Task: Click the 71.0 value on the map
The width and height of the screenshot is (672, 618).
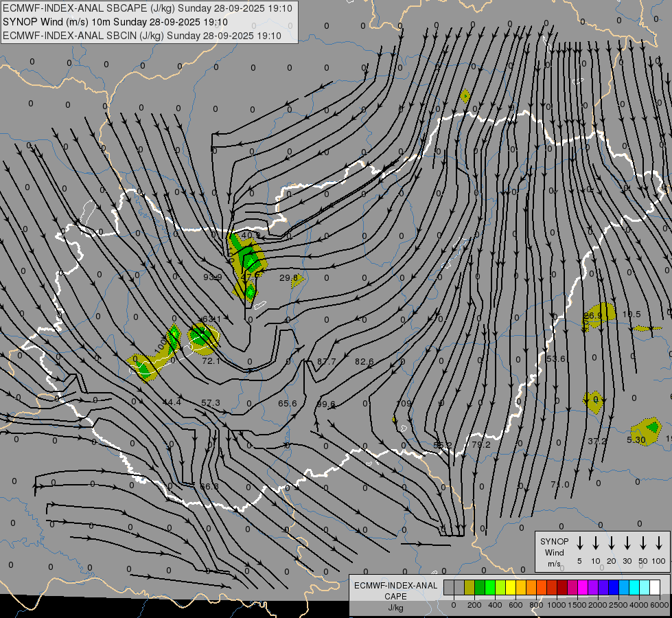Action: coord(559,485)
